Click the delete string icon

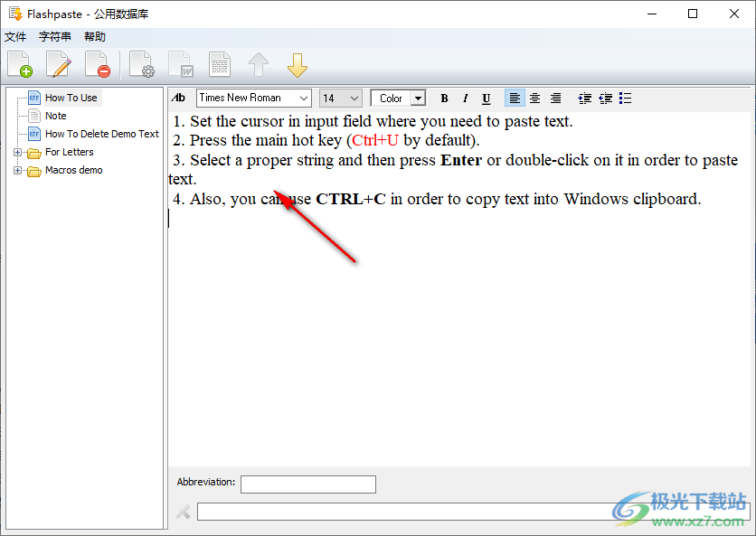98,64
